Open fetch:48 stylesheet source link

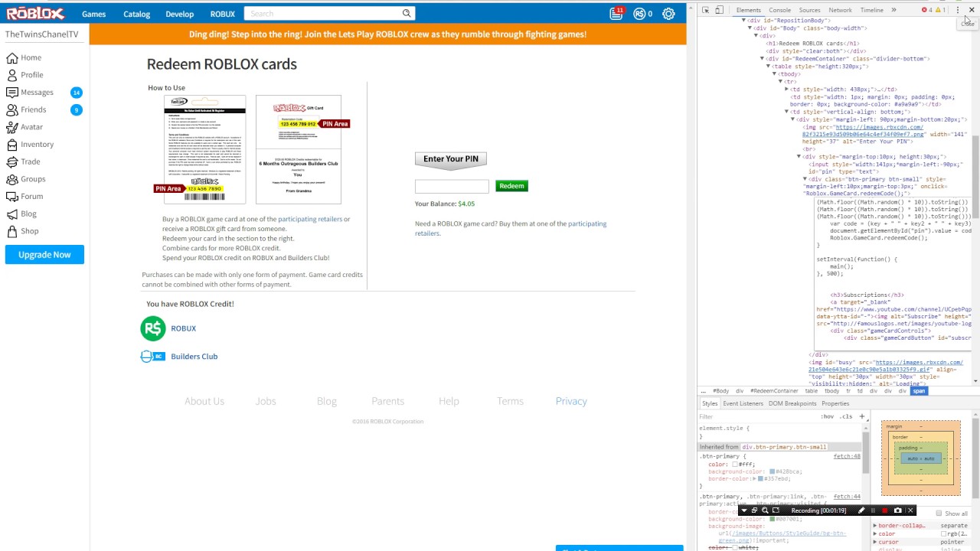pyautogui.click(x=847, y=456)
